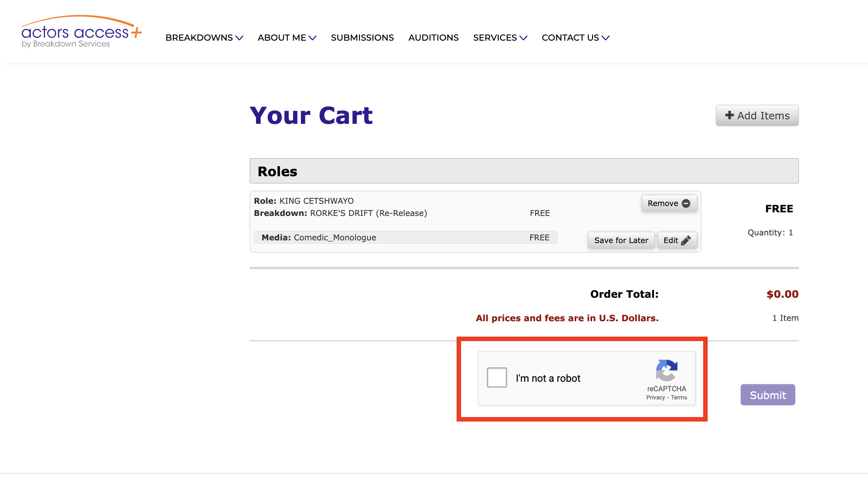Click the minus icon on Remove button
Viewport: 868px width, 497px height.
[686, 203]
